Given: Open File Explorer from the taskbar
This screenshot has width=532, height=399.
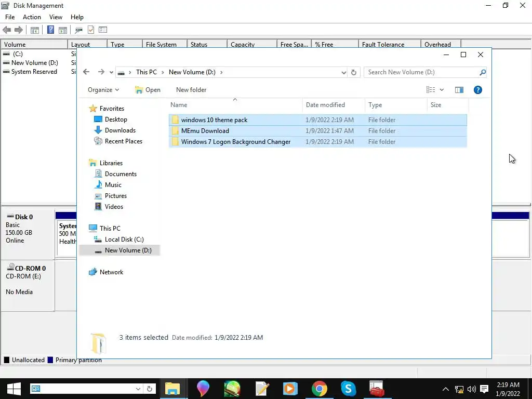Looking at the screenshot, I should pyautogui.click(x=172, y=389).
